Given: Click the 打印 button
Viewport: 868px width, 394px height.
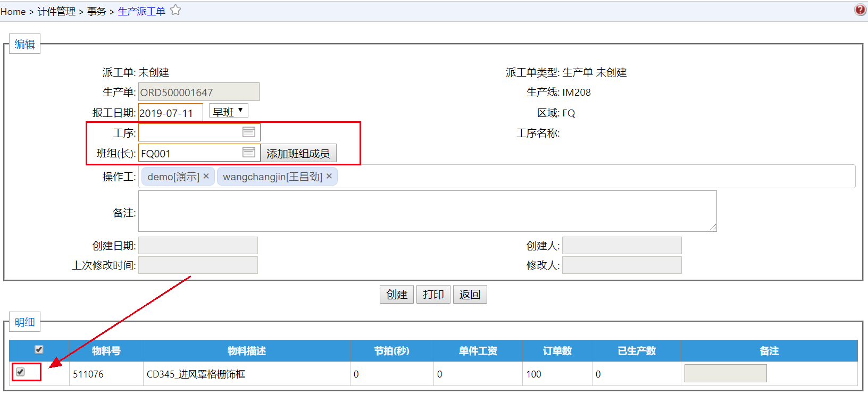Looking at the screenshot, I should click(433, 295).
